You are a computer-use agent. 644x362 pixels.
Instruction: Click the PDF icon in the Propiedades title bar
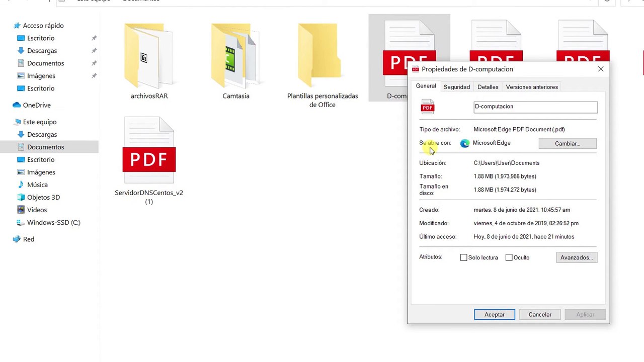415,69
